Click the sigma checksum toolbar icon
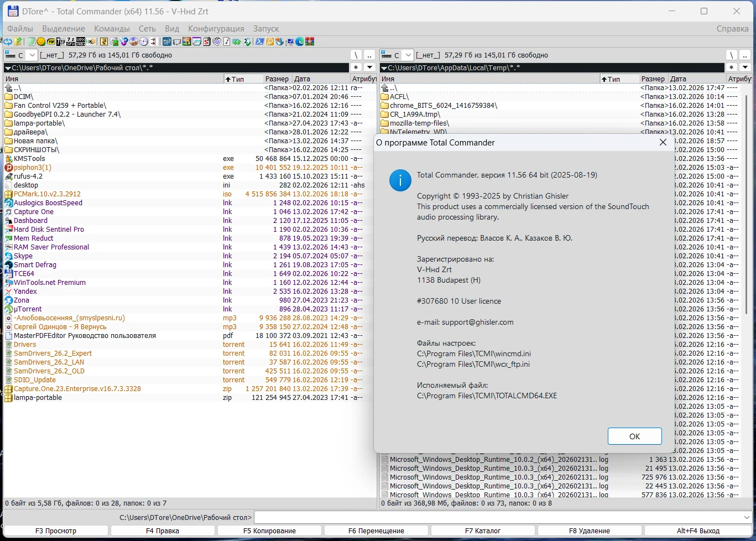This screenshot has width=756, height=541. pyautogui.click(x=247, y=41)
